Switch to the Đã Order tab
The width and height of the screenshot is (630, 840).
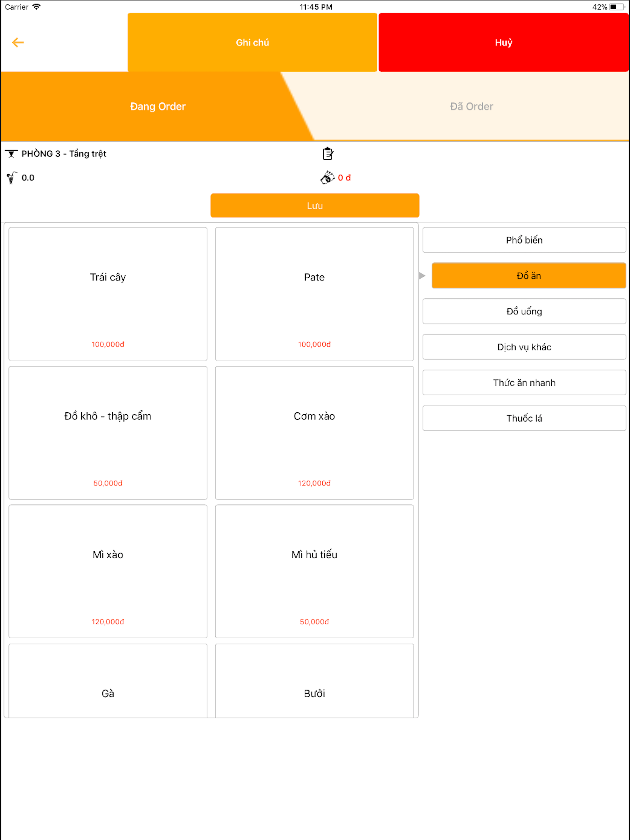(x=471, y=106)
